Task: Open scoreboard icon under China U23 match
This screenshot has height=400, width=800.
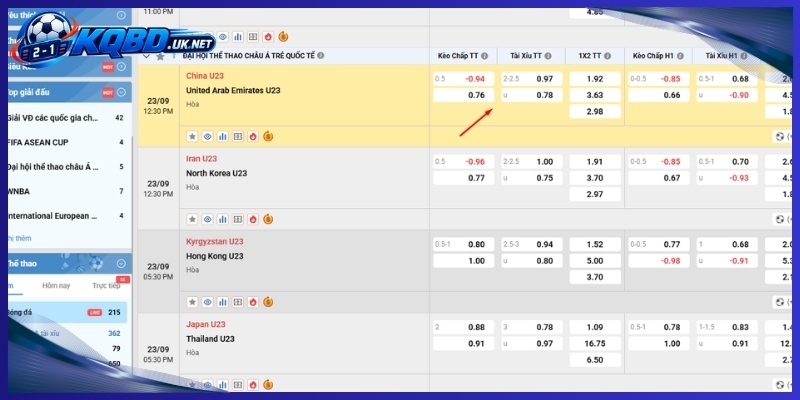Action: (238, 136)
